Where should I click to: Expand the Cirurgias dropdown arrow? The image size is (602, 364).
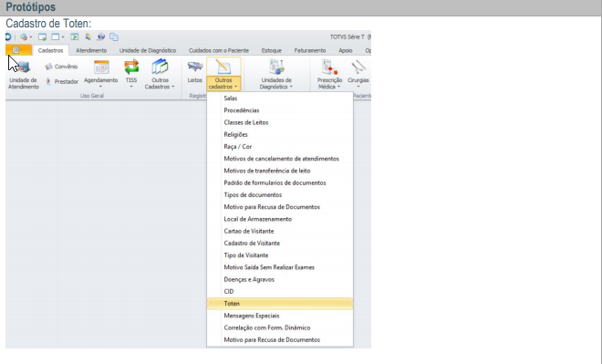pyautogui.click(x=358, y=87)
